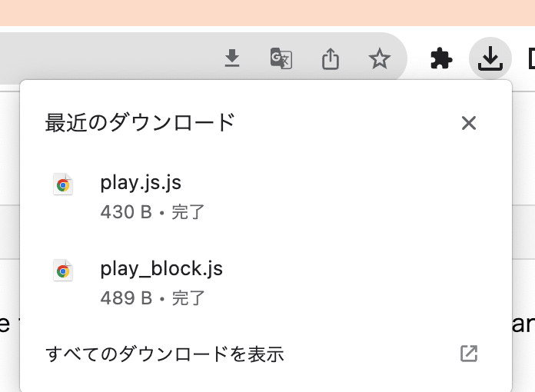Toggle the Downloads toolbar button
Viewport: 535px width, 392px height.
point(490,58)
